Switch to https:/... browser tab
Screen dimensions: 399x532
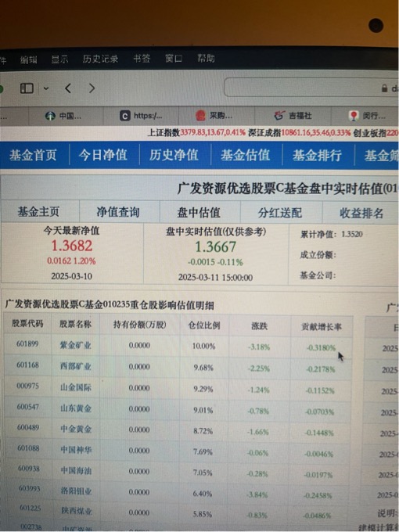pyautogui.click(x=141, y=116)
